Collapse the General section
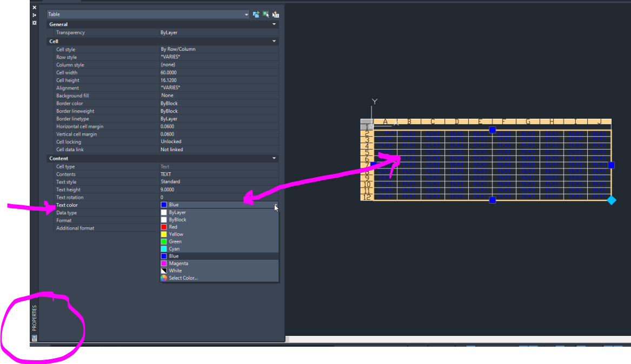Screen dimensions: 631x364 pyautogui.click(x=274, y=24)
